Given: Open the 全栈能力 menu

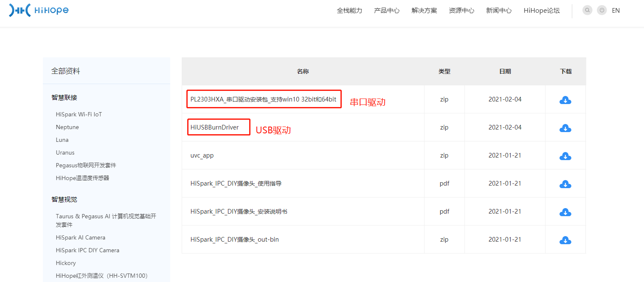Looking at the screenshot, I should 349,11.
